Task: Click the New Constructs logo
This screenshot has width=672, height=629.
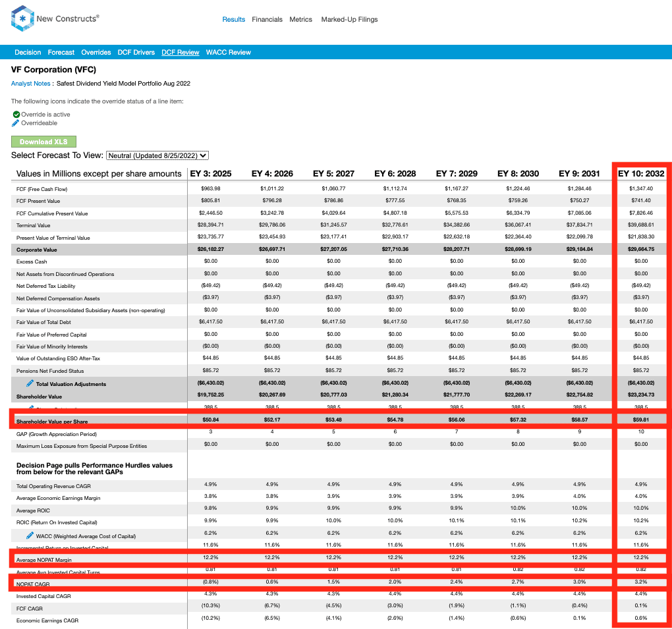Action: pyautogui.click(x=55, y=18)
